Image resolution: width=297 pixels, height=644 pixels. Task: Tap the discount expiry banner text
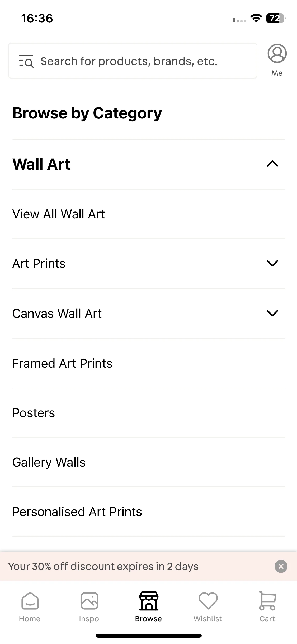coord(103,566)
